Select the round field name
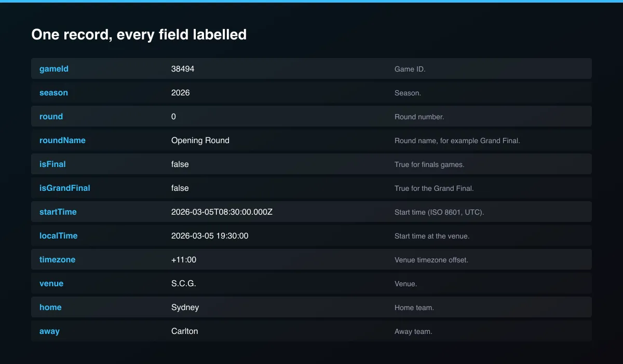Screen dimensions: 623x364 point(51,117)
